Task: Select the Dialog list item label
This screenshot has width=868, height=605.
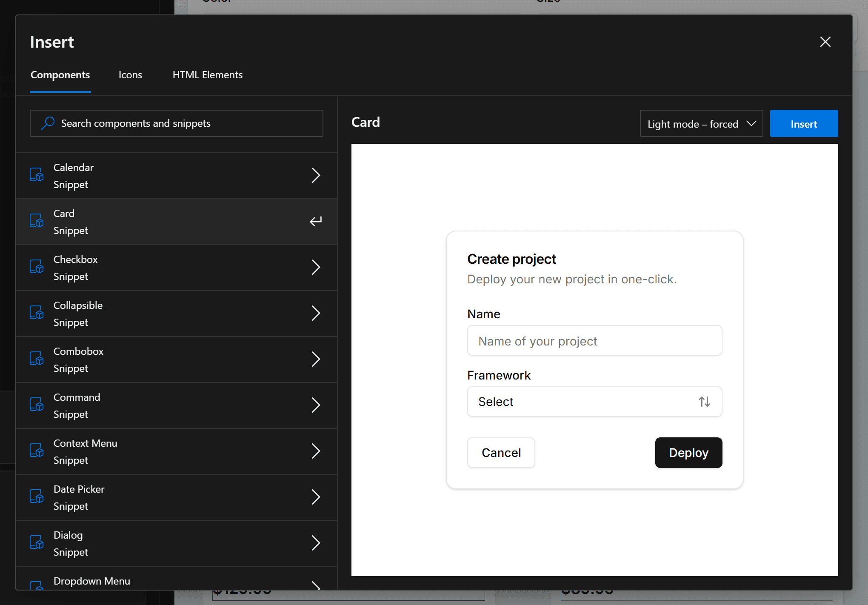Action: (68, 535)
